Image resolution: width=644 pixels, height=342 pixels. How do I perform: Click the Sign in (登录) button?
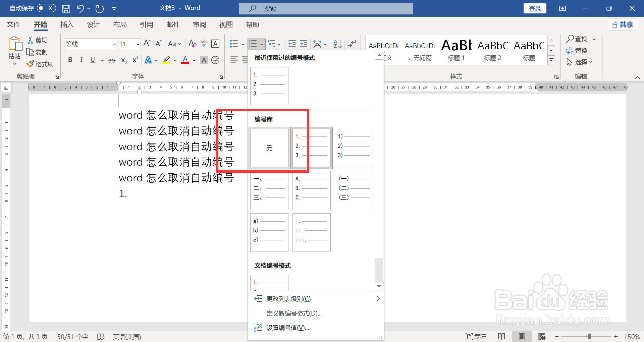pos(535,8)
